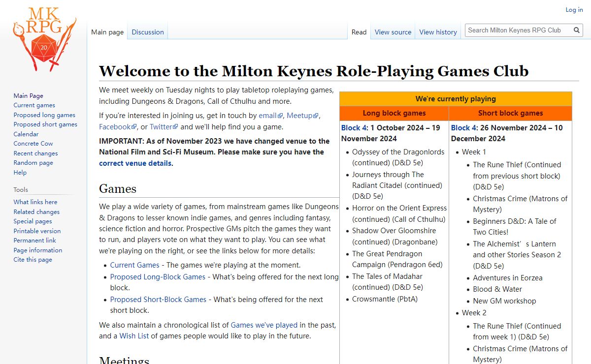Open Cite this page tool
The image size is (591, 364).
point(33,260)
